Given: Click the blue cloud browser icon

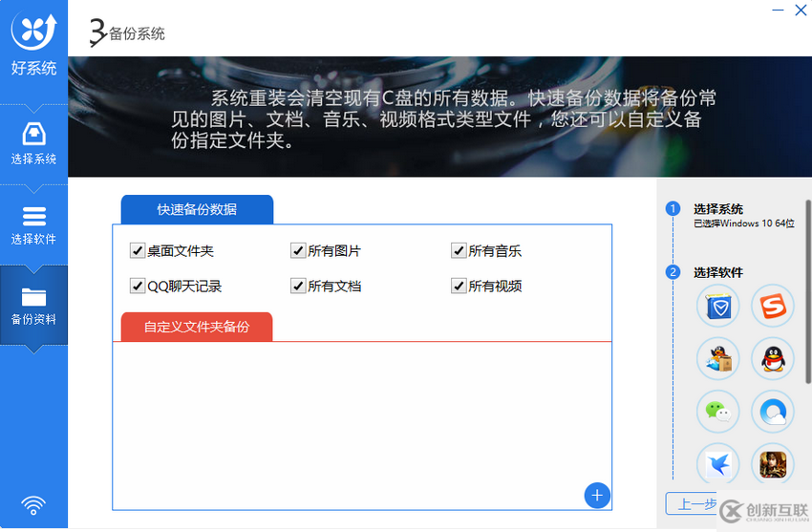Looking at the screenshot, I should tap(773, 412).
